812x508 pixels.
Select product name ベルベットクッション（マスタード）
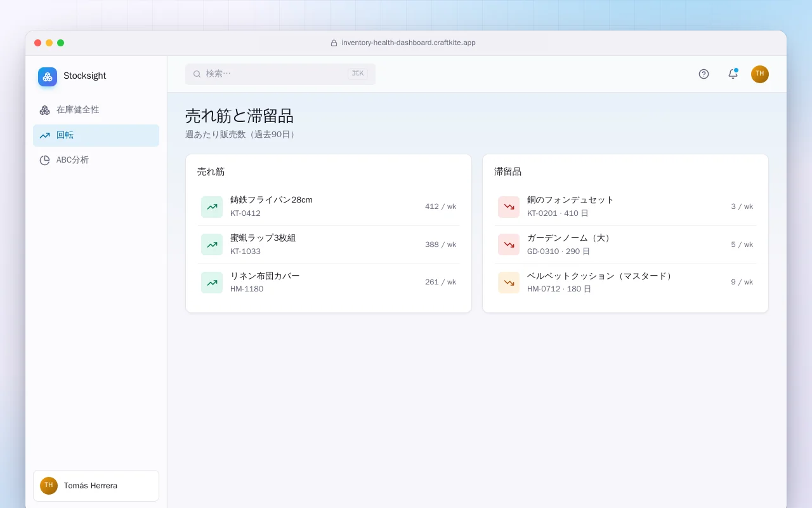601,276
